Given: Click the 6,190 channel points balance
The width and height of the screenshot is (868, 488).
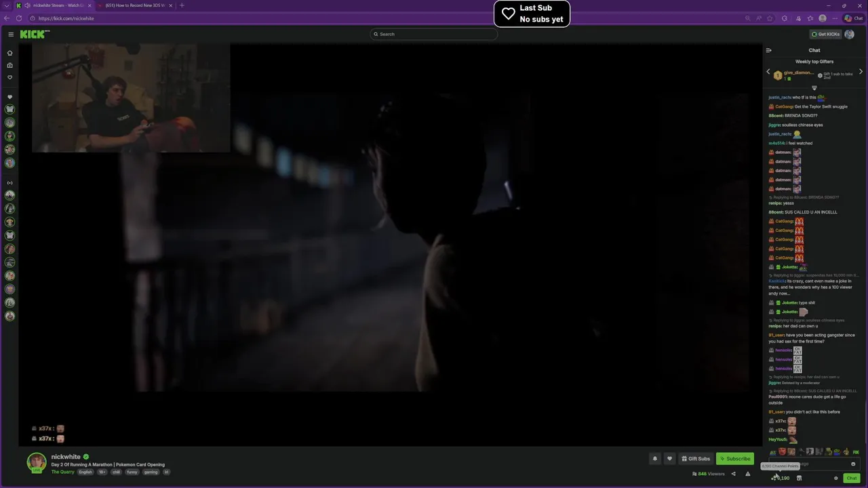Looking at the screenshot, I should (781, 478).
